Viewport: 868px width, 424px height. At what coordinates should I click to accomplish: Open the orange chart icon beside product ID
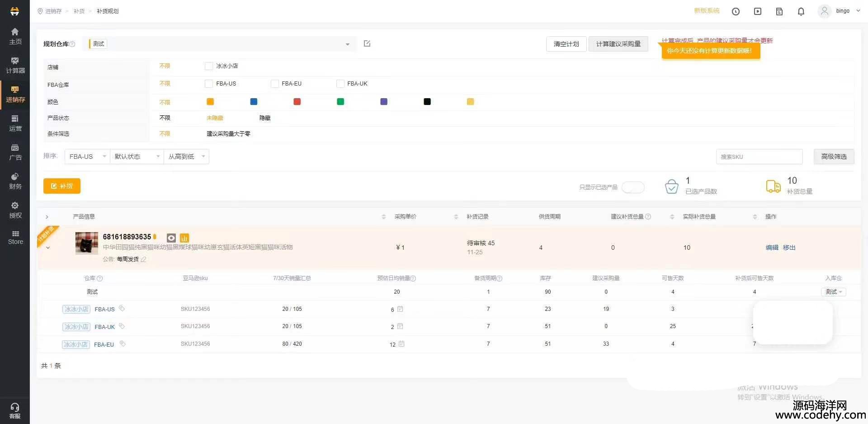(x=184, y=238)
